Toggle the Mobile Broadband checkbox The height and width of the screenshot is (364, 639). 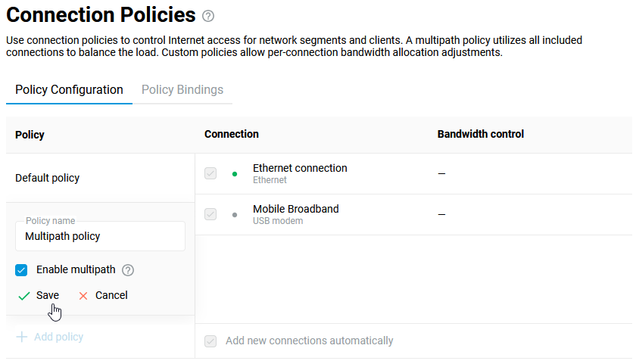pos(210,214)
